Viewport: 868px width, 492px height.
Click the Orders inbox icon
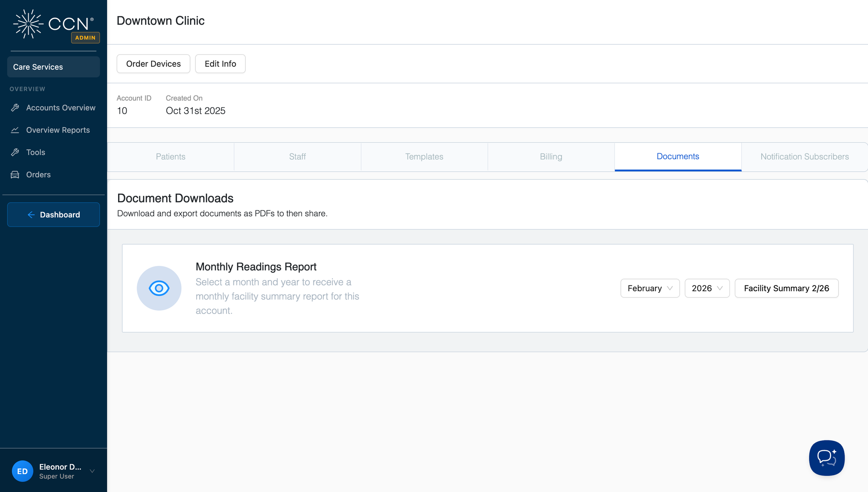click(x=15, y=174)
